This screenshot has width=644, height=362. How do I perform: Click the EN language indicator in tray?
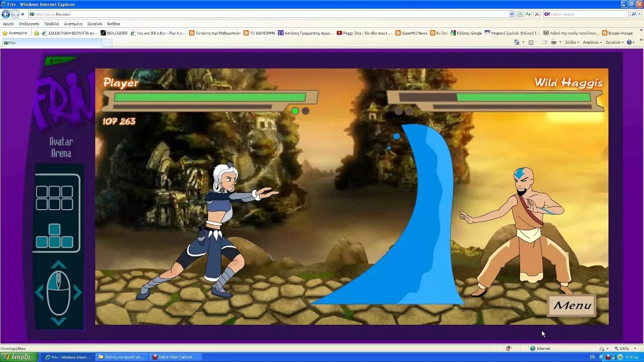click(x=592, y=357)
